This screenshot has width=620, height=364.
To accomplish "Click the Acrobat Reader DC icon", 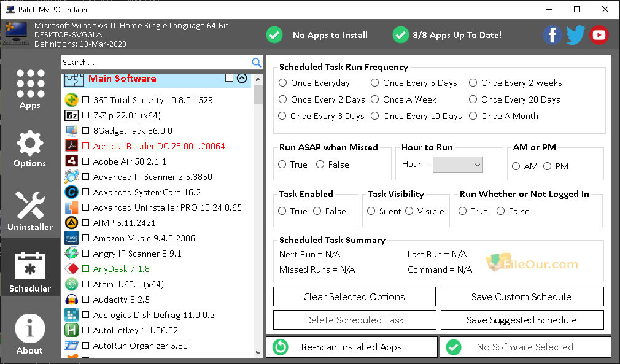I will click(x=71, y=146).
